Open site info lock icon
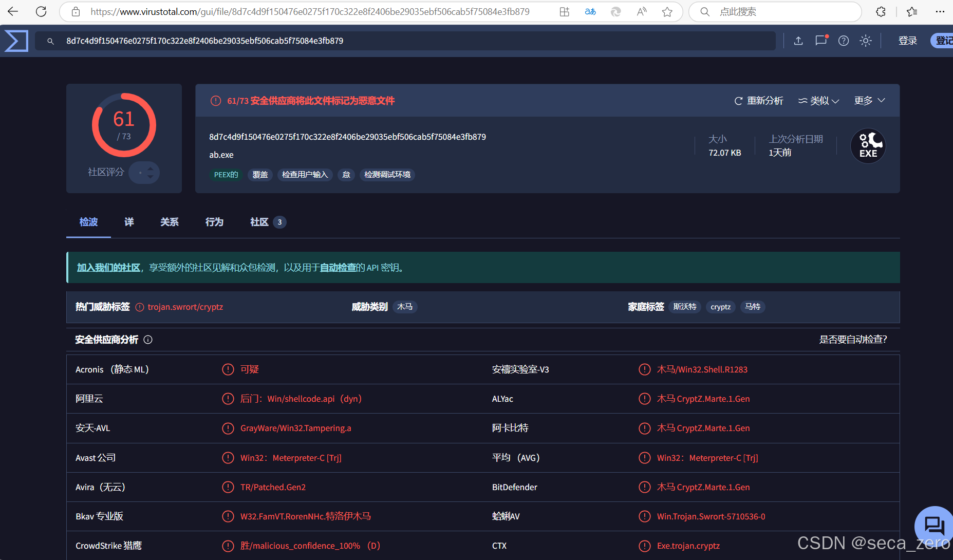This screenshot has height=560, width=953. [x=76, y=11]
